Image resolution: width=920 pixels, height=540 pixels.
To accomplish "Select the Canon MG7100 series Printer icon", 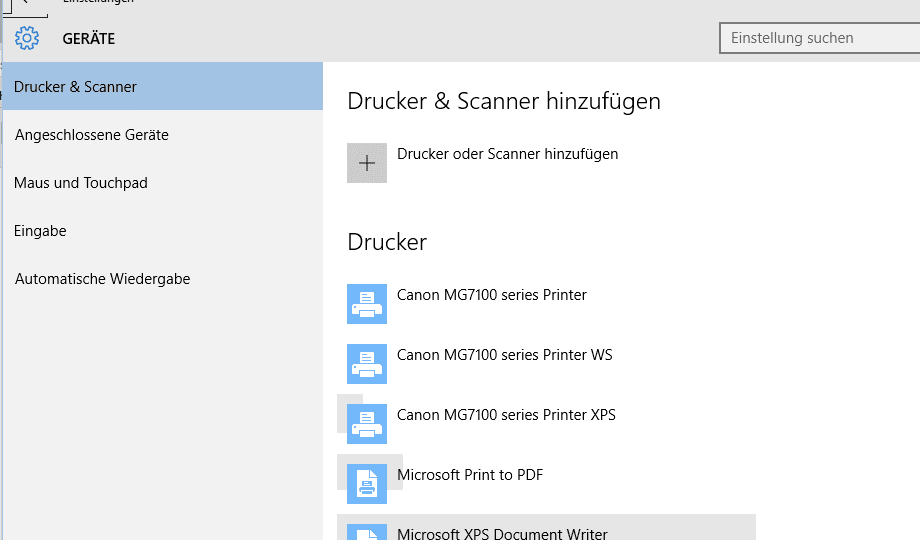I will pos(367,303).
